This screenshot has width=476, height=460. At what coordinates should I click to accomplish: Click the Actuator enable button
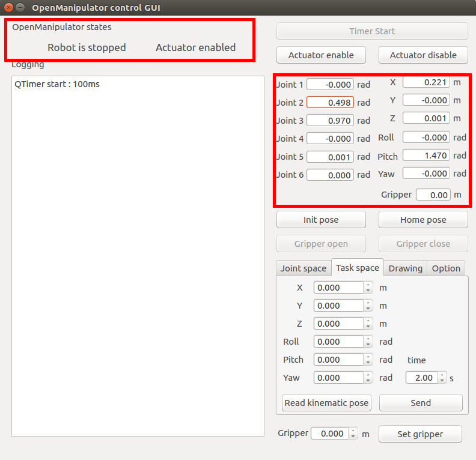click(x=321, y=55)
